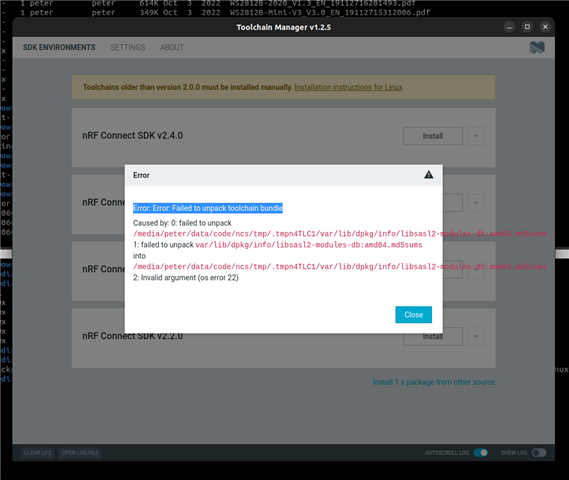Open the About tab

172,48
